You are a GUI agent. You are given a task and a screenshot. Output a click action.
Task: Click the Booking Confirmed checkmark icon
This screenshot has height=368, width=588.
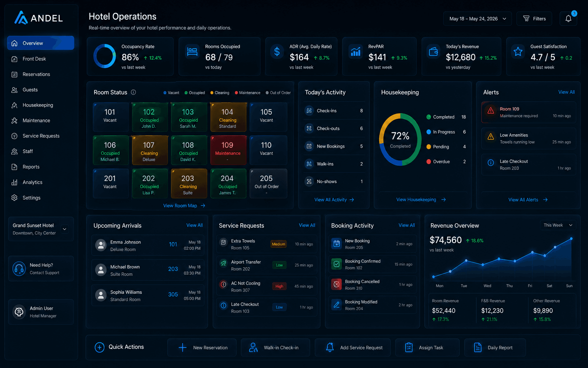337,264
